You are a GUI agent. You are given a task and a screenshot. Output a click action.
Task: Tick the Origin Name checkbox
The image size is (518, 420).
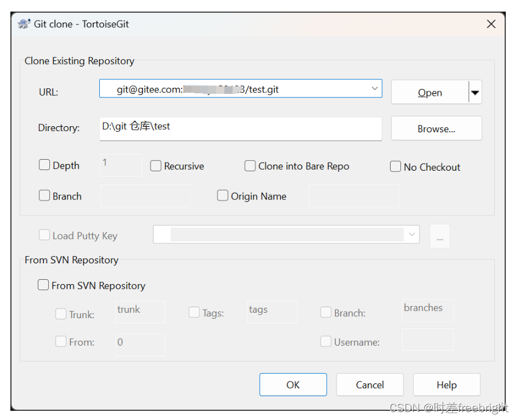pos(222,195)
